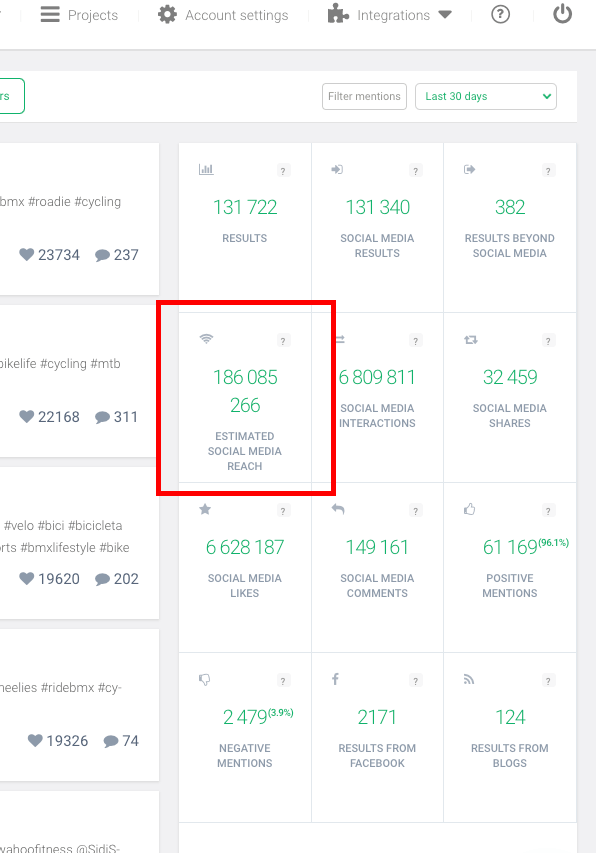Viewport: 596px width, 853px height.
Task: Click the help icon on Results from Blogs tile
Action: (x=548, y=681)
